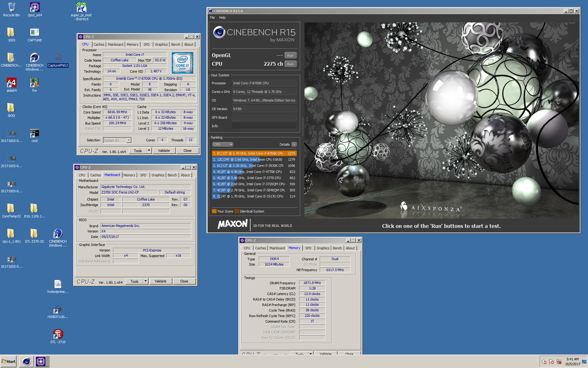Click Close button in top CPU-Z window
588x368 pixels.
187,151
